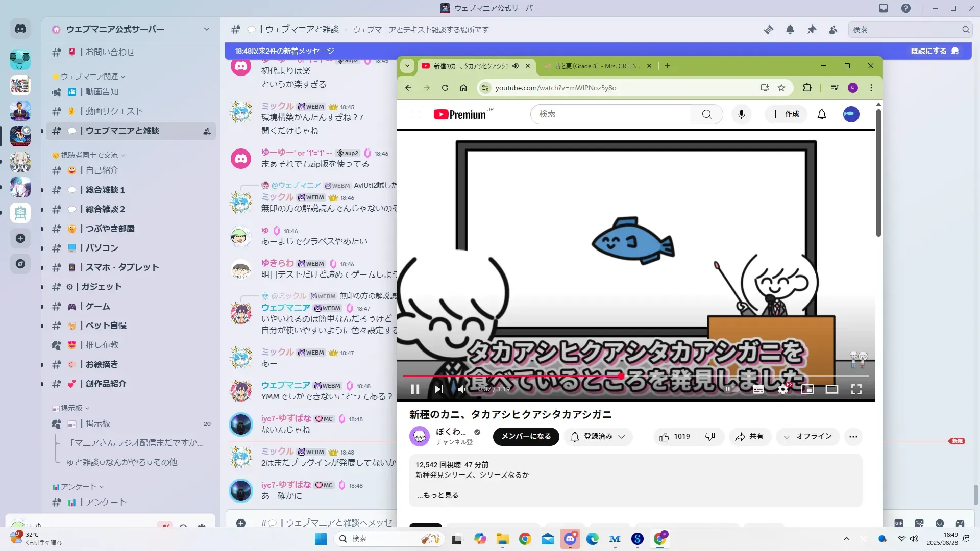Viewport: 980px width, 551px height.
Task: Open notification settings bell in Discord header
Action: pyautogui.click(x=790, y=30)
